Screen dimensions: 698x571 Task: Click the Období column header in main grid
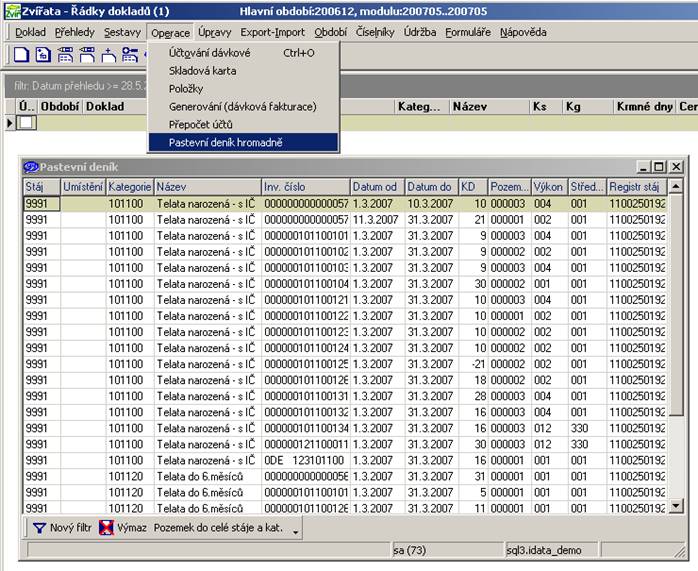click(x=60, y=107)
